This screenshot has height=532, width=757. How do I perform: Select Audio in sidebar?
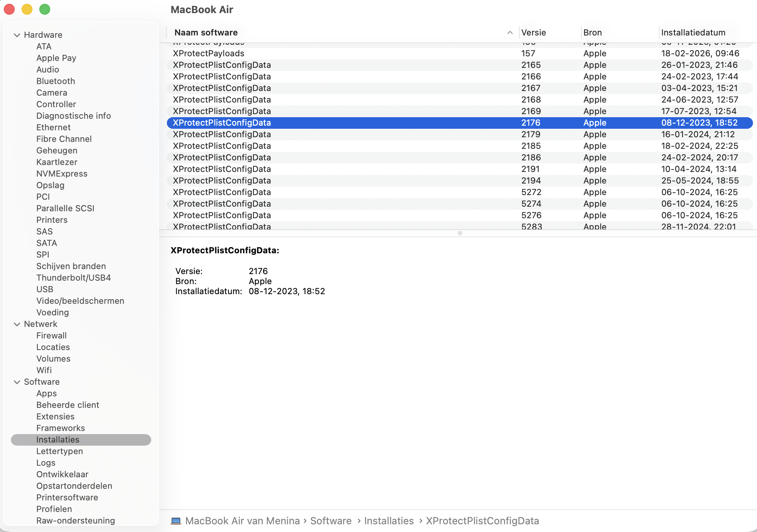pos(48,70)
